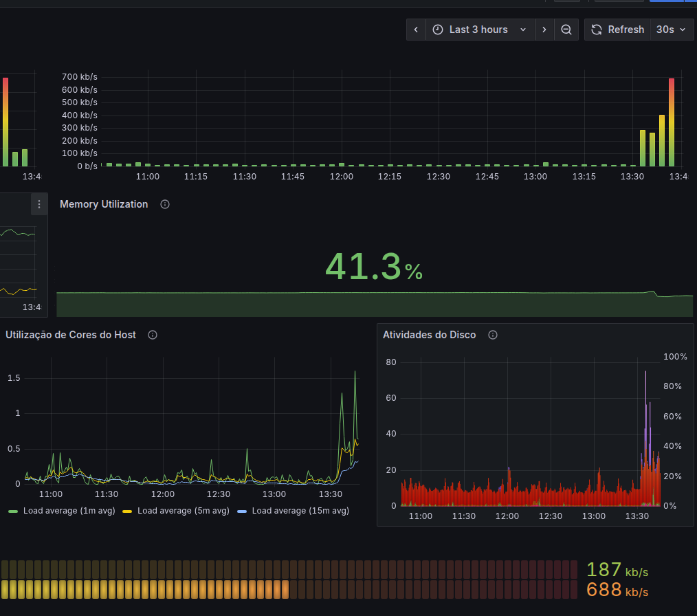This screenshot has width=697, height=616.
Task: Click the Refresh dashboard button
Action: [617, 30]
